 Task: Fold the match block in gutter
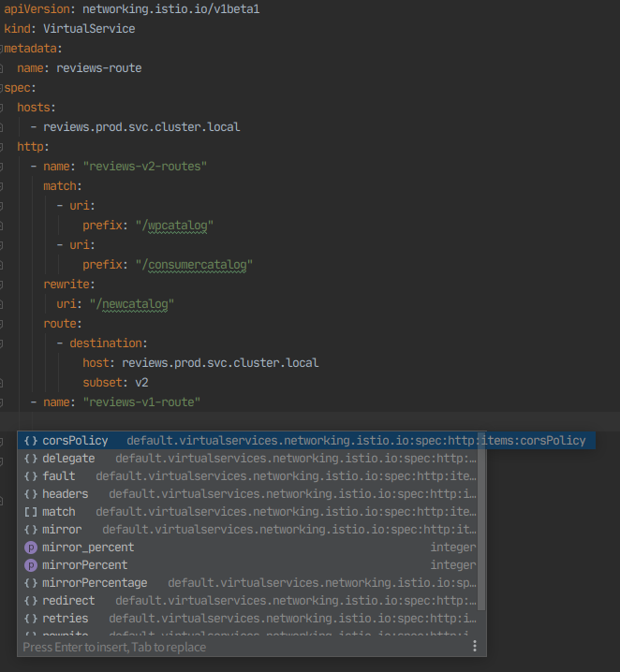click(2, 186)
